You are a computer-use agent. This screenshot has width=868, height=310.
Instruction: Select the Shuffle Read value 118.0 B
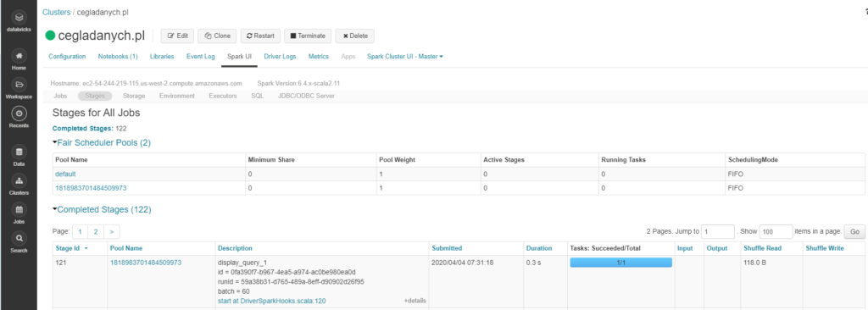click(x=755, y=263)
